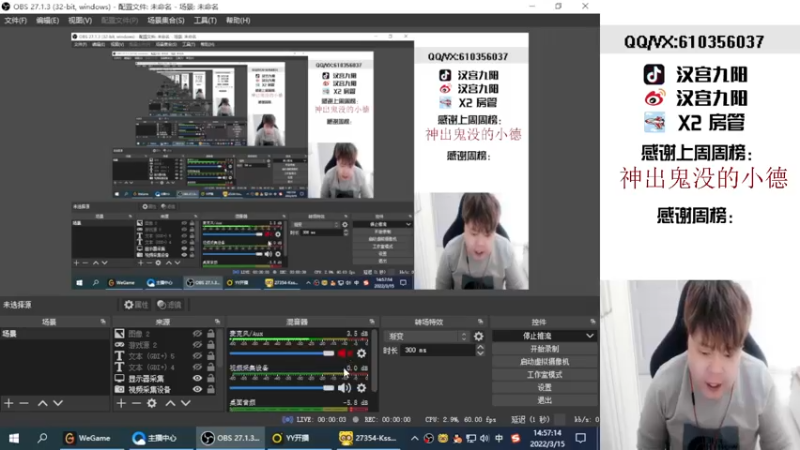800x450 pixels.
Task: Move the source up in Sources panel
Action: pos(170,403)
